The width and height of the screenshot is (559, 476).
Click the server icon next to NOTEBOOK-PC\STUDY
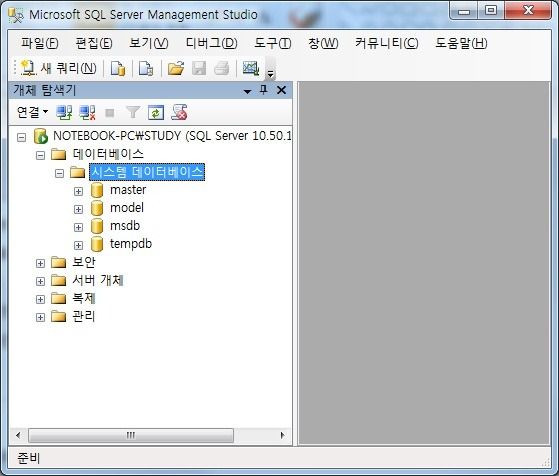click(41, 136)
